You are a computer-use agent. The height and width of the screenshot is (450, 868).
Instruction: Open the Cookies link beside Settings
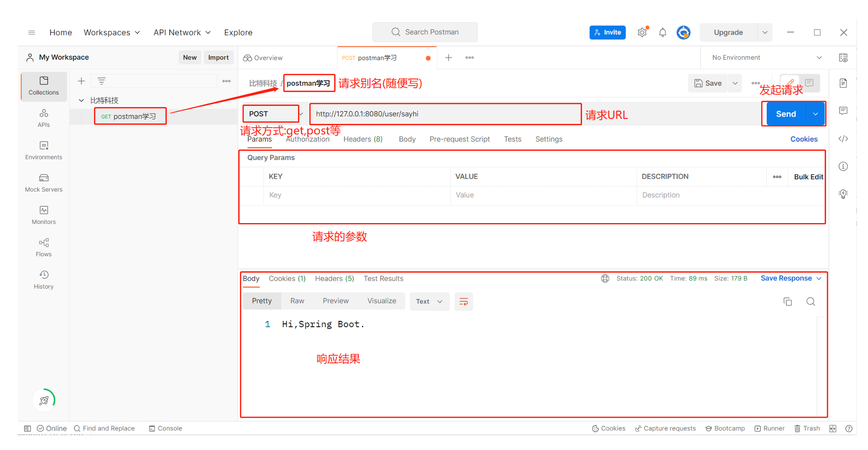(x=804, y=139)
